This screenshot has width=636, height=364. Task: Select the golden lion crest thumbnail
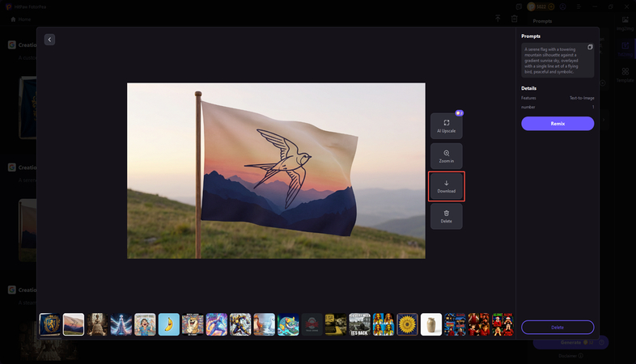50,324
